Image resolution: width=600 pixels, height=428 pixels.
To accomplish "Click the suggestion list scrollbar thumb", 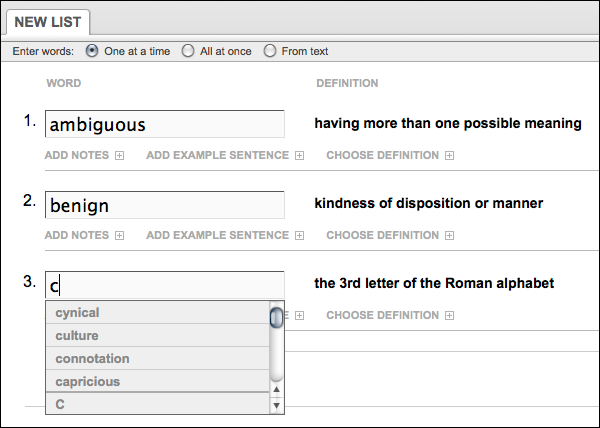I will pos(276,317).
